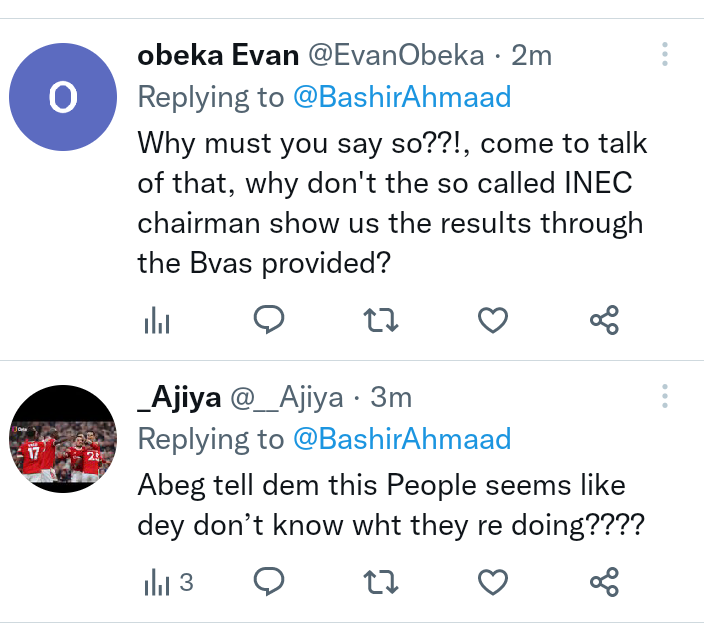Screen dimensions: 704x636
Task: Reply to obeka Evan's tweet
Action: [269, 320]
